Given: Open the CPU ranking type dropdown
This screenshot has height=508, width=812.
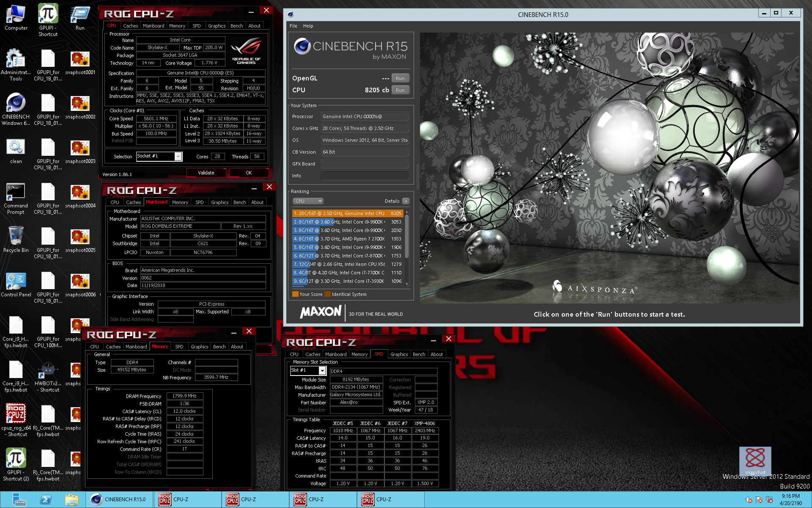Looking at the screenshot, I should 308,201.
